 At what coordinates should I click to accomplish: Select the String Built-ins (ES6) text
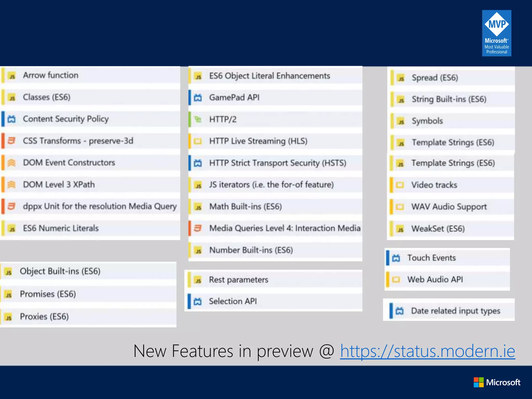click(449, 99)
